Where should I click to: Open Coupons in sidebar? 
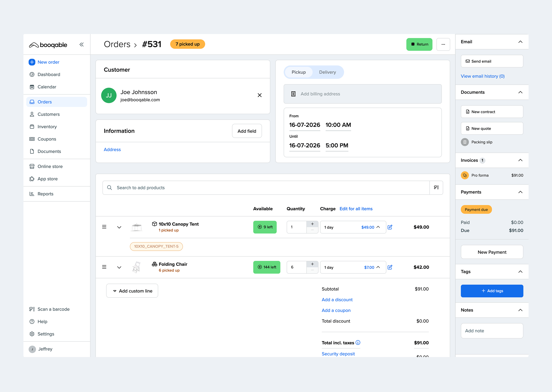[x=43, y=139]
